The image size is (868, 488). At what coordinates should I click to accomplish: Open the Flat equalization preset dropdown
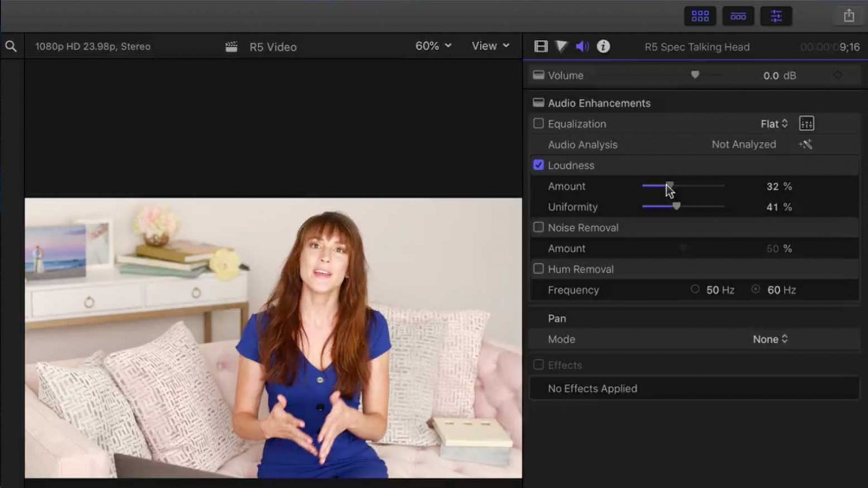(774, 124)
